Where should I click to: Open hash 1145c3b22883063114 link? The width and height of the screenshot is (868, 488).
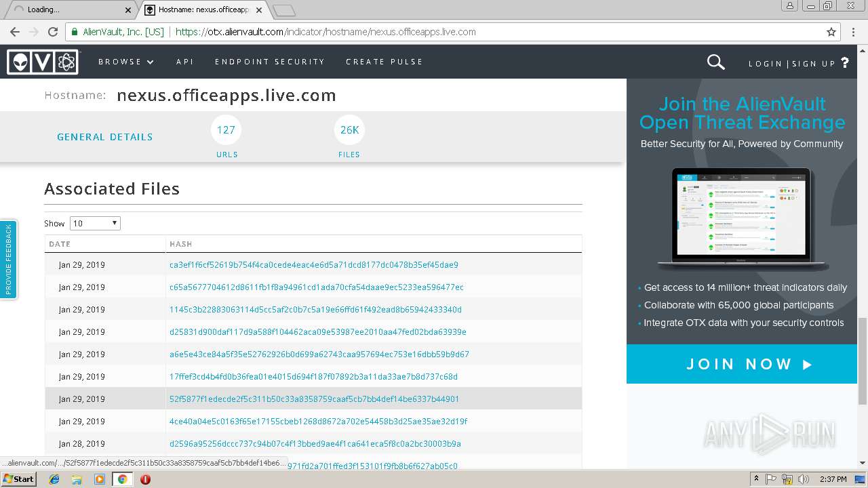315,310
